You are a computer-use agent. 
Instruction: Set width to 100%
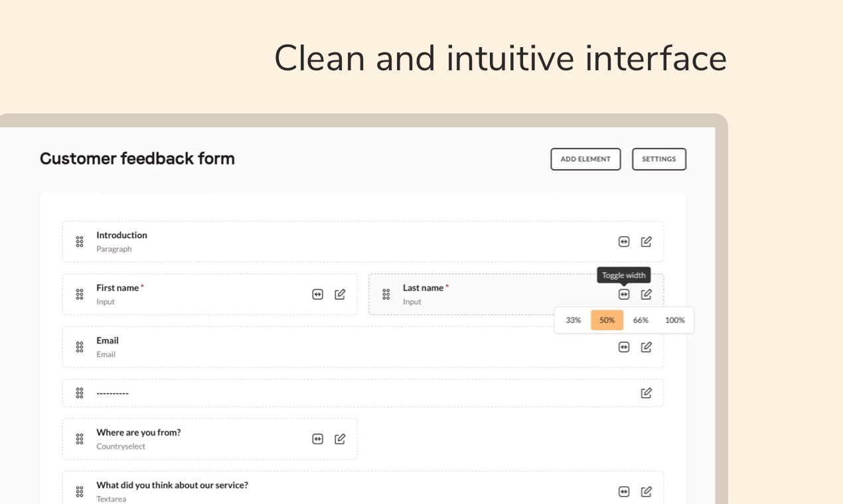point(674,320)
